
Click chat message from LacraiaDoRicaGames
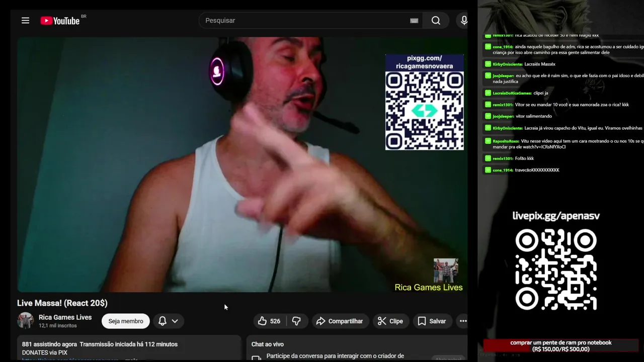(517, 93)
